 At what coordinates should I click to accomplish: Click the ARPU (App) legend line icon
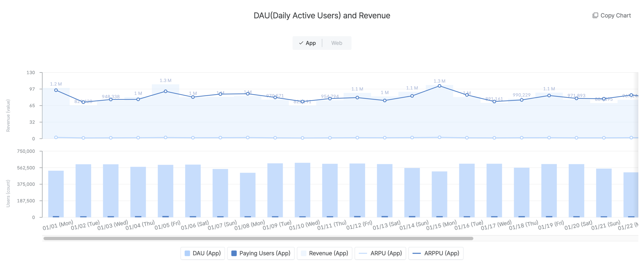click(363, 253)
